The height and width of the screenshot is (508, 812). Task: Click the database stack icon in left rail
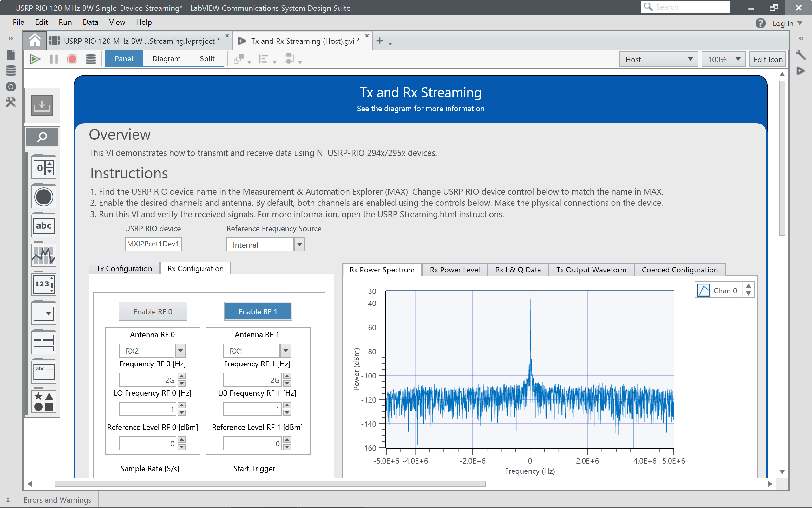pos(11,70)
